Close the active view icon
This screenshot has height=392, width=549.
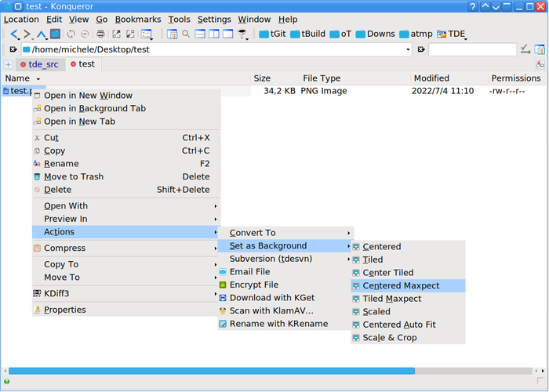(x=228, y=34)
